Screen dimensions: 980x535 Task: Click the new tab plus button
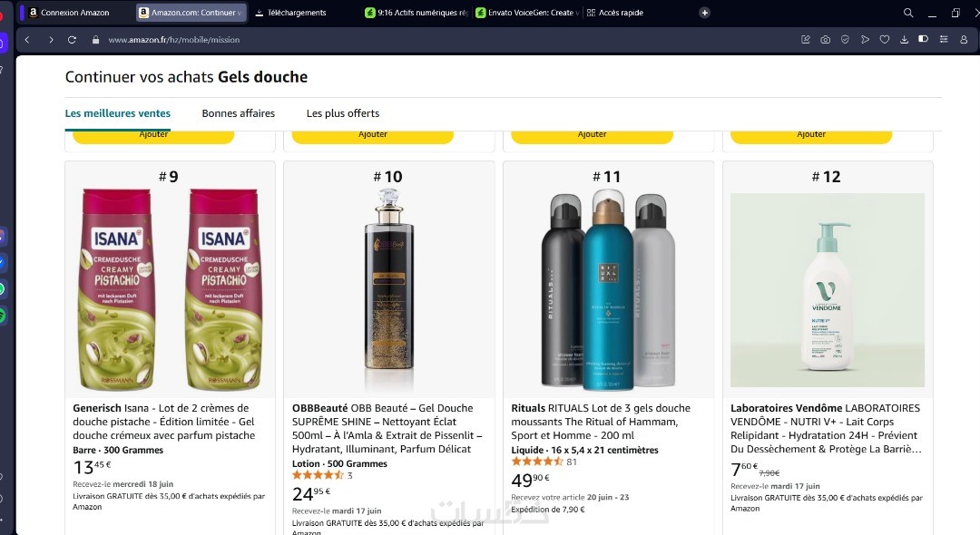click(705, 13)
